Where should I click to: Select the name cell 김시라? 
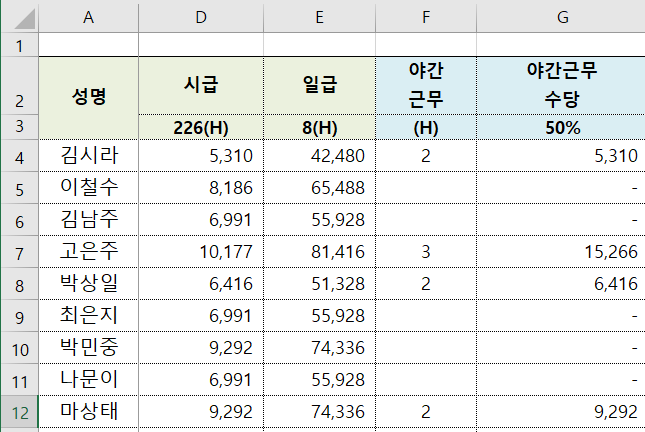[89, 156]
